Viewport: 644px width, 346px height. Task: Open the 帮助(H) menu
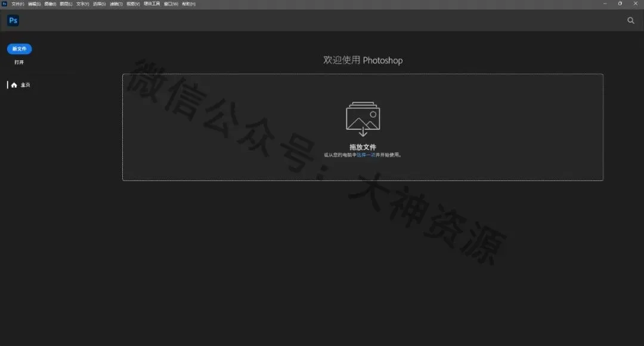coord(189,4)
